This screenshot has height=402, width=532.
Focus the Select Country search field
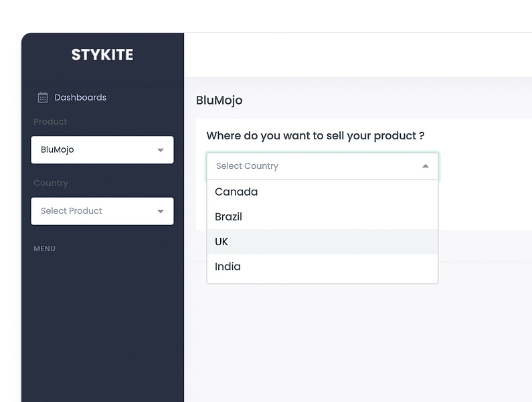323,166
